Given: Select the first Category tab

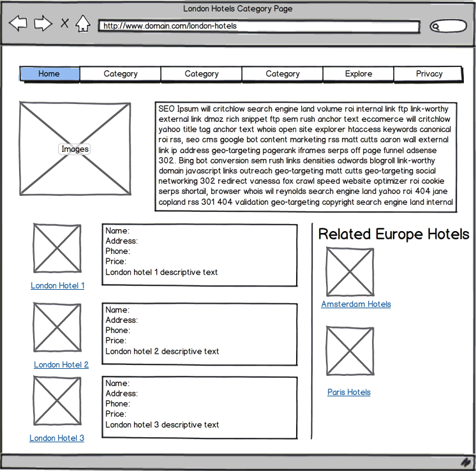Looking at the screenshot, I should tap(121, 74).
